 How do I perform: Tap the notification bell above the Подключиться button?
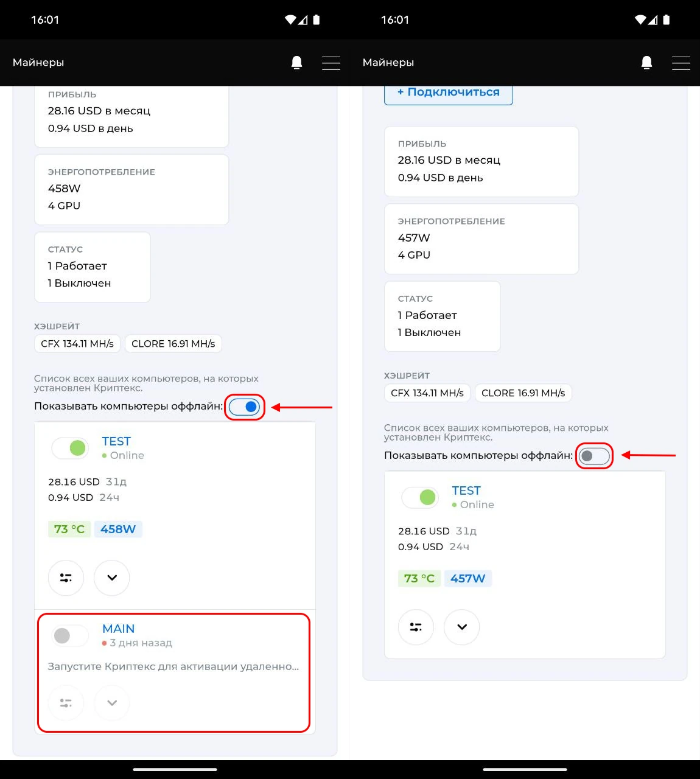pos(646,63)
